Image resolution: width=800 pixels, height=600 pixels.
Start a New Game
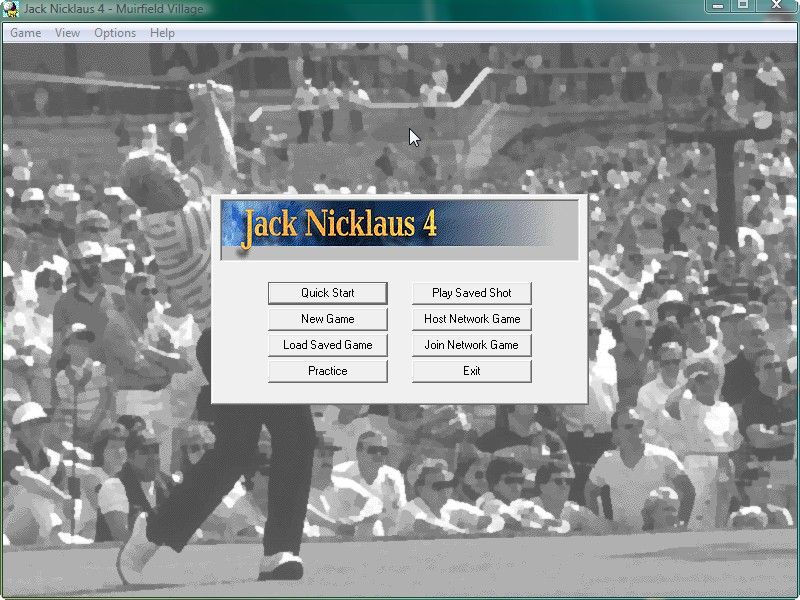click(327, 319)
